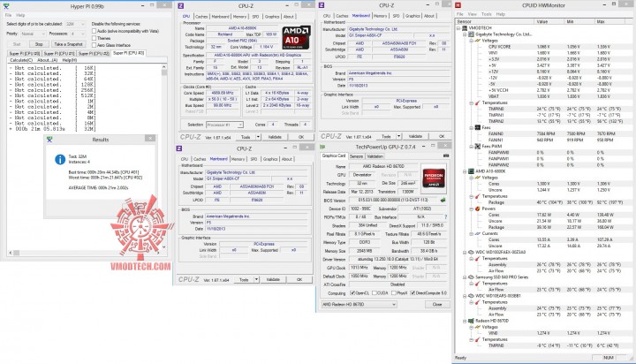
Task: Open the Calculate(C) menu in Super PI
Action: (20, 60)
